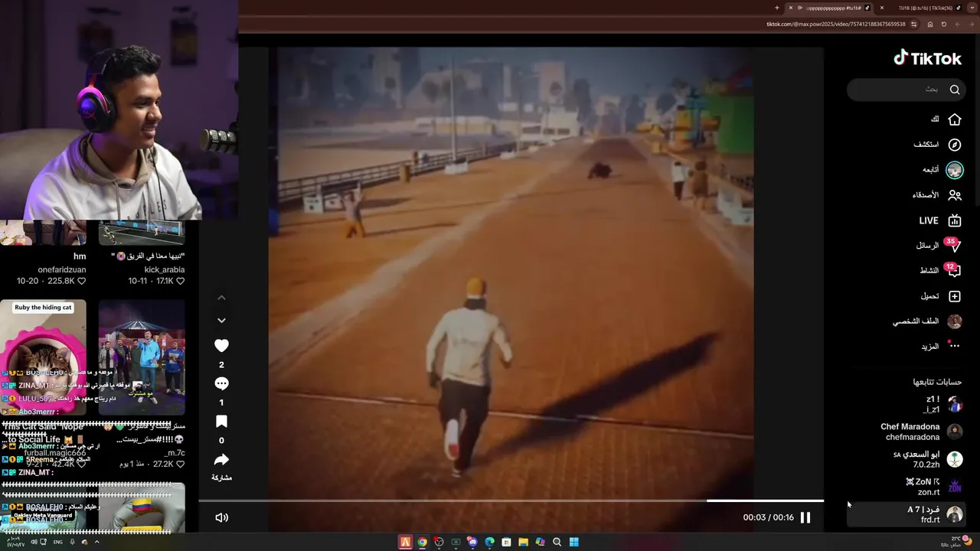Open Google Chrome from taskbar
This screenshot has width=980, height=551.
coord(422,542)
